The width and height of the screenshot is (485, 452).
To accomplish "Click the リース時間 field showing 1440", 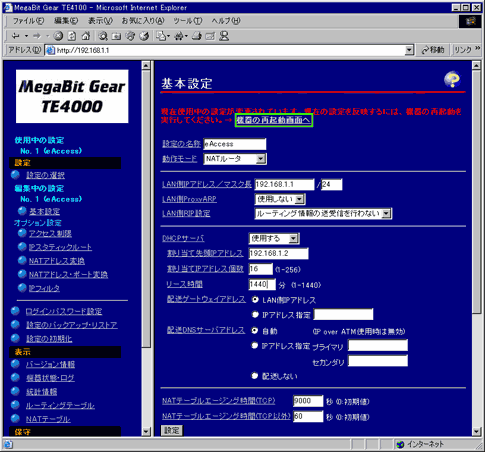I will pyautogui.click(x=262, y=284).
